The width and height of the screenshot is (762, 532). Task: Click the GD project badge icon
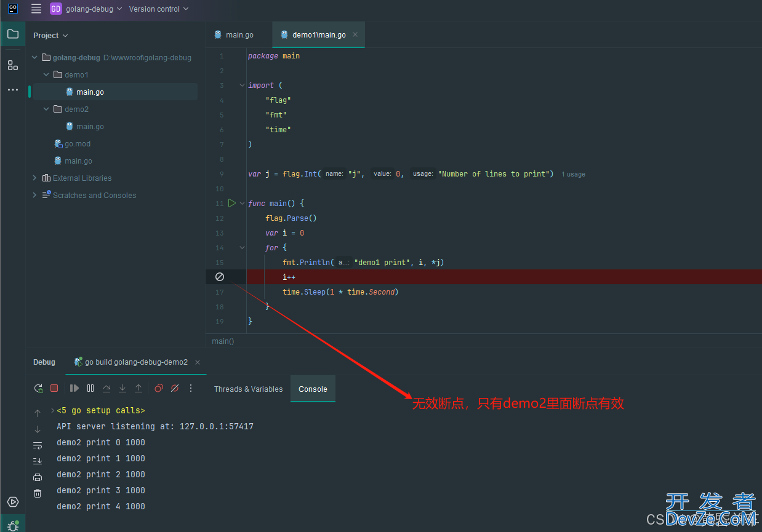(56, 9)
